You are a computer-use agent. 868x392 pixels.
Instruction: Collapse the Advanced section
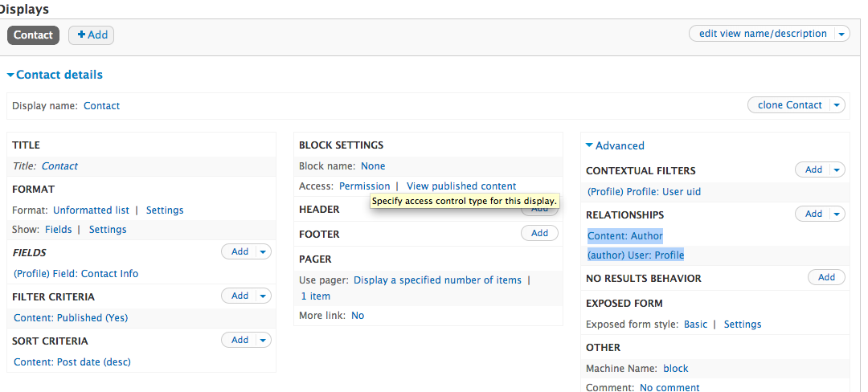615,146
